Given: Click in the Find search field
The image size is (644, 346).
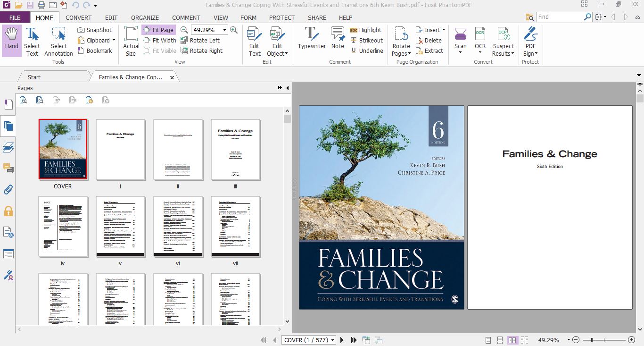Looking at the screenshot, I should pos(560,17).
